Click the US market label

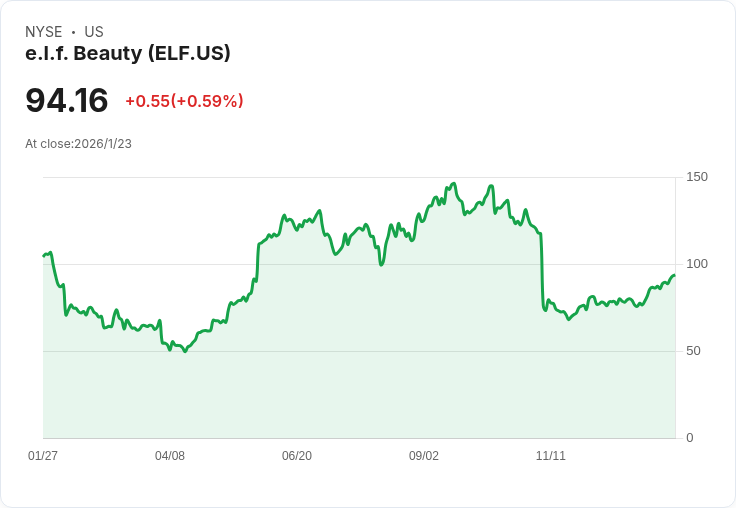point(94,32)
